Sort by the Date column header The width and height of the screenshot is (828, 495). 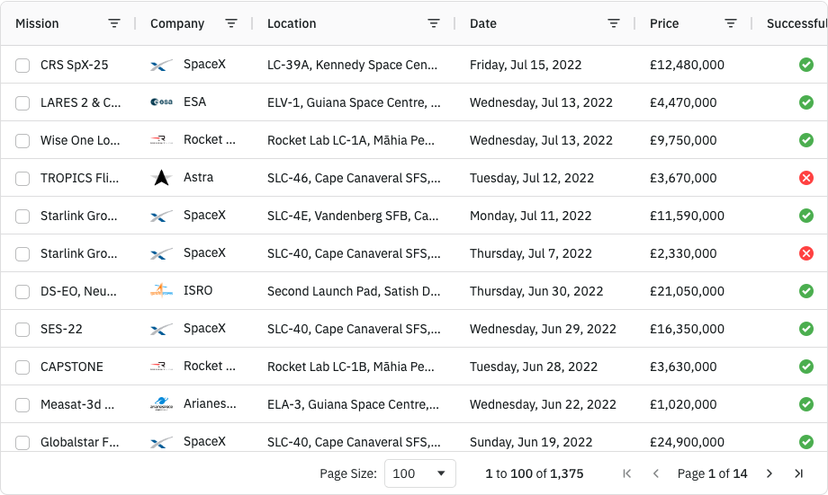[x=483, y=23]
